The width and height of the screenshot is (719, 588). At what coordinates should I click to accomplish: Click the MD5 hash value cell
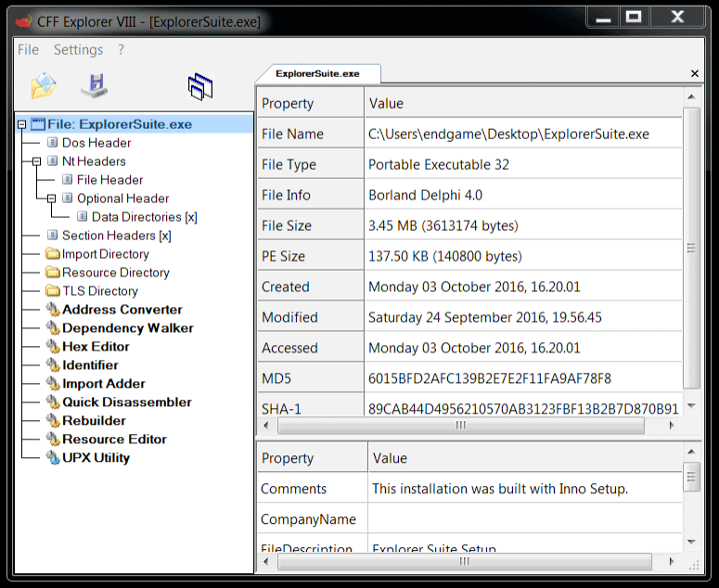pos(490,378)
